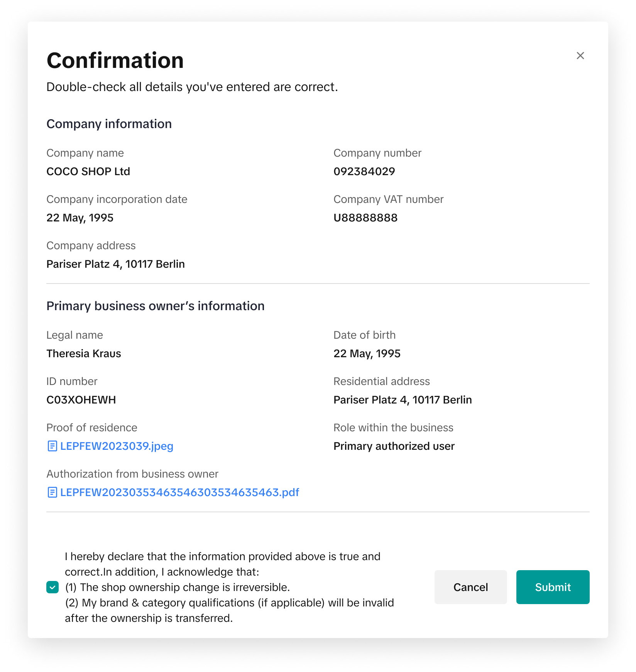Click the shop ownership irreversible declaration text
This screenshot has width=636, height=672.
178,587
